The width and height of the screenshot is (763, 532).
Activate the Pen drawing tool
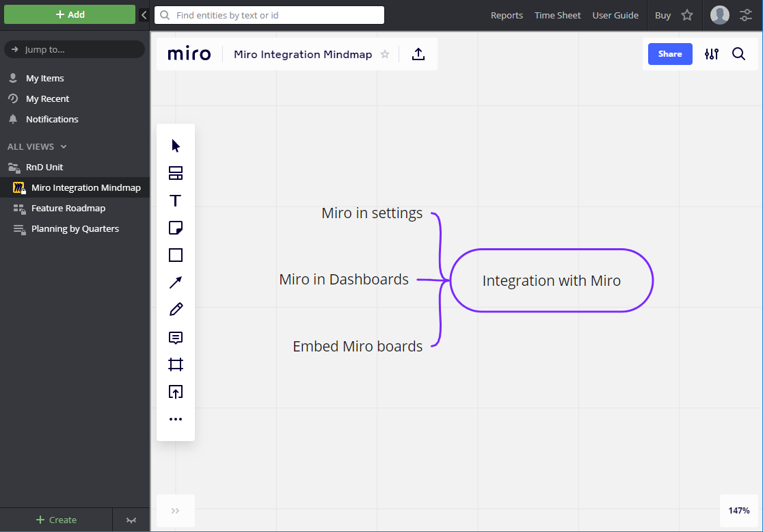tap(176, 310)
